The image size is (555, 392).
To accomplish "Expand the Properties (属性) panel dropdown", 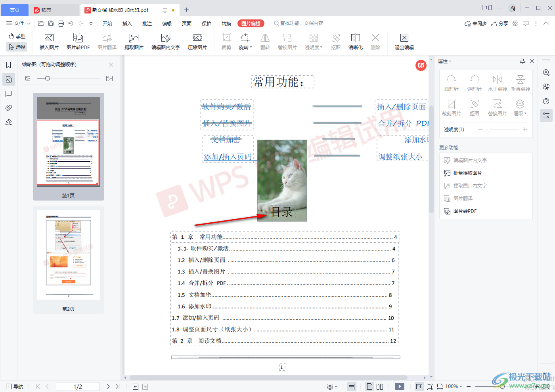I will tap(444, 61).
